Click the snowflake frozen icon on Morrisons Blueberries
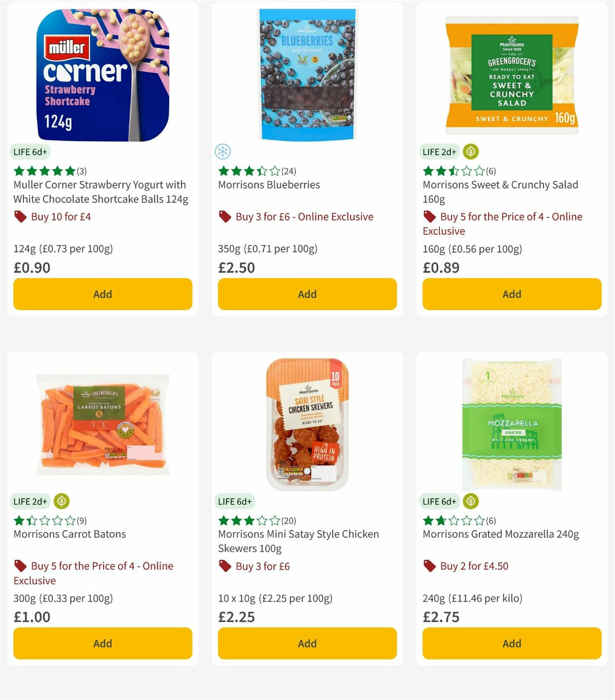 (x=222, y=152)
